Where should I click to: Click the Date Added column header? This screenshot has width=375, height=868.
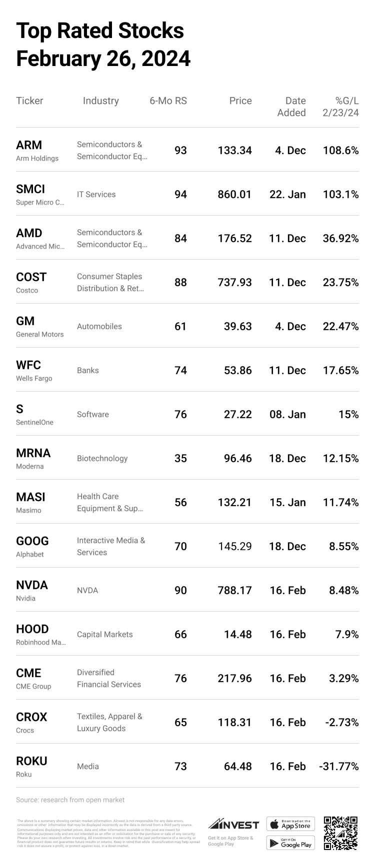(291, 107)
